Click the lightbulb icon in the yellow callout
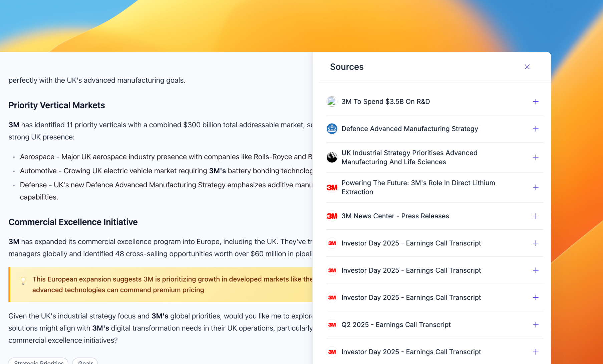Screen dimensions: 603x364 click(23, 281)
